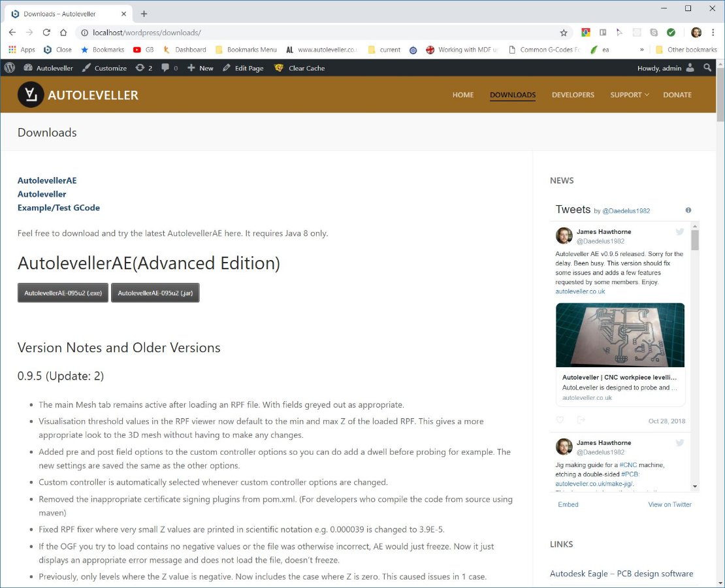Open the PCB photo in the tweet
The image size is (725, 588).
click(620, 335)
